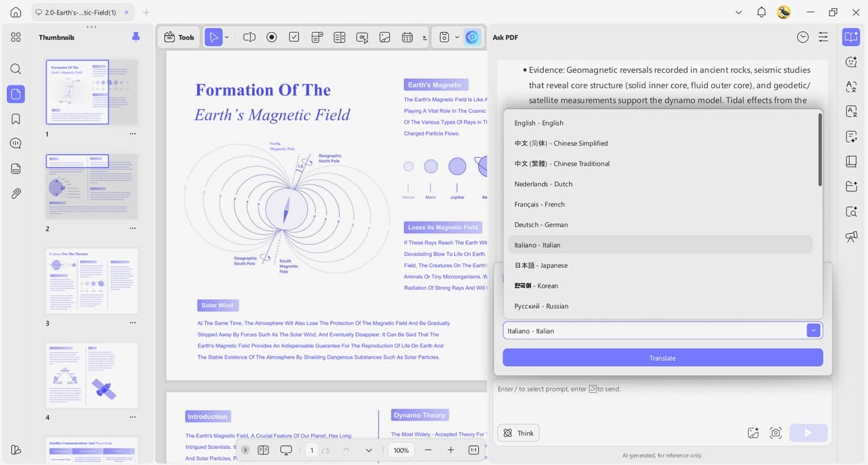Select Français - French option
Viewport: 868px width, 465px height.
tap(660, 204)
